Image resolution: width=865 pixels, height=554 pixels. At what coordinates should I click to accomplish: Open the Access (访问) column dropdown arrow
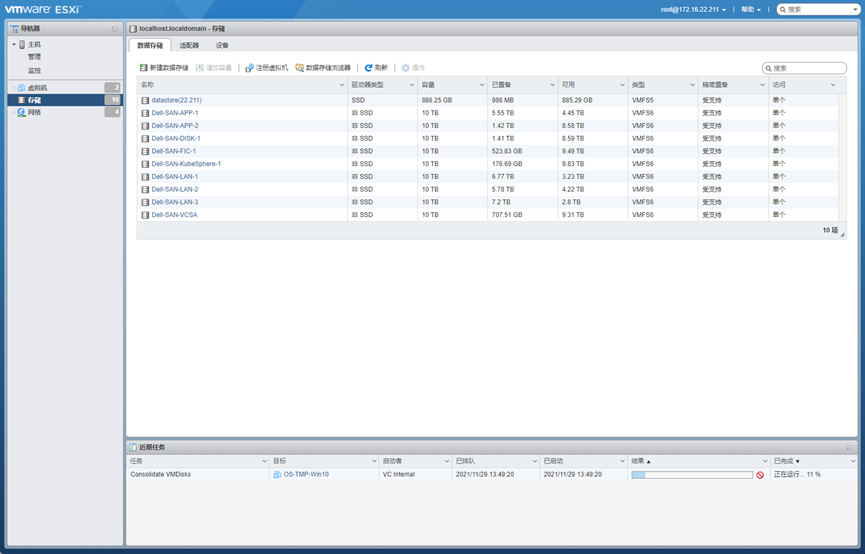pos(833,85)
